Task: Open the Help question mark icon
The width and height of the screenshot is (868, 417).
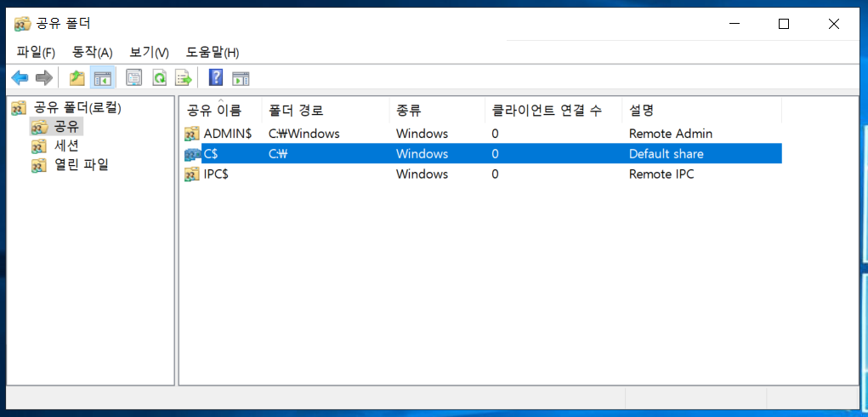Action: tap(216, 78)
